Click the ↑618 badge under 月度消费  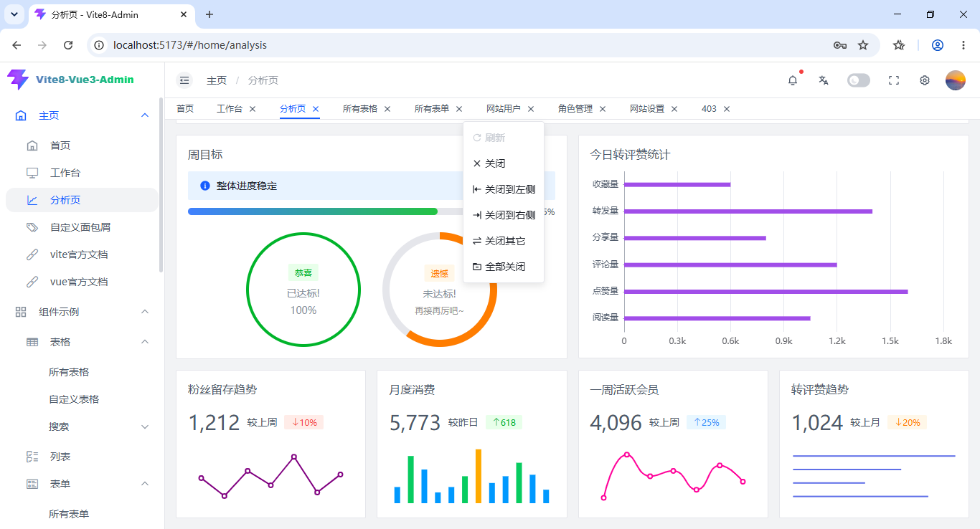504,422
